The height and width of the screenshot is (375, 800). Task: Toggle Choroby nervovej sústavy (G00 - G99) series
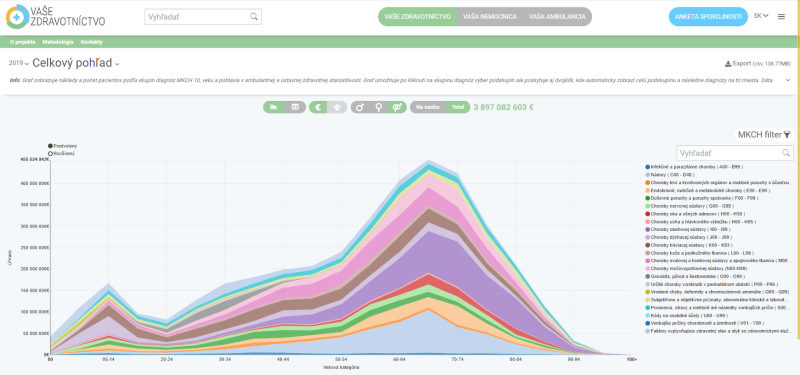[x=689, y=206]
